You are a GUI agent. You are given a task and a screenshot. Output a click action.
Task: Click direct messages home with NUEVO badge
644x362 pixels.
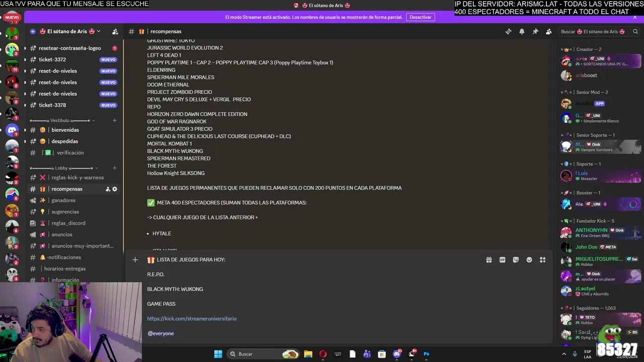pyautogui.click(x=12, y=19)
